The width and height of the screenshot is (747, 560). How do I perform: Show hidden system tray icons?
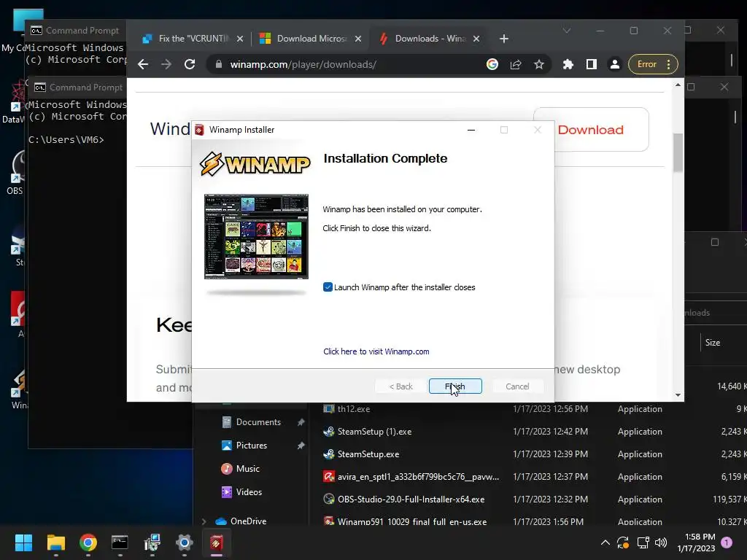coord(605,542)
